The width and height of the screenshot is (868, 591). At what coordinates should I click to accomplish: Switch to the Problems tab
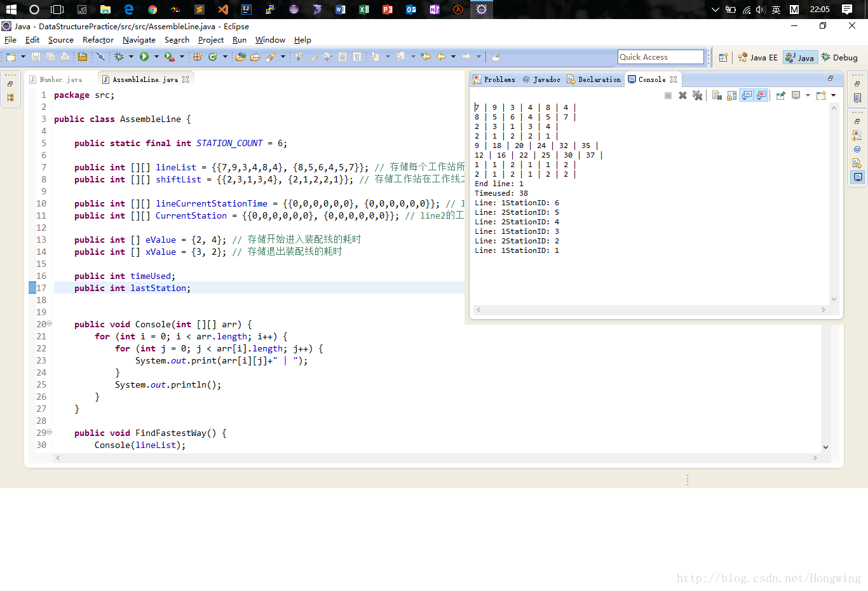(494, 79)
